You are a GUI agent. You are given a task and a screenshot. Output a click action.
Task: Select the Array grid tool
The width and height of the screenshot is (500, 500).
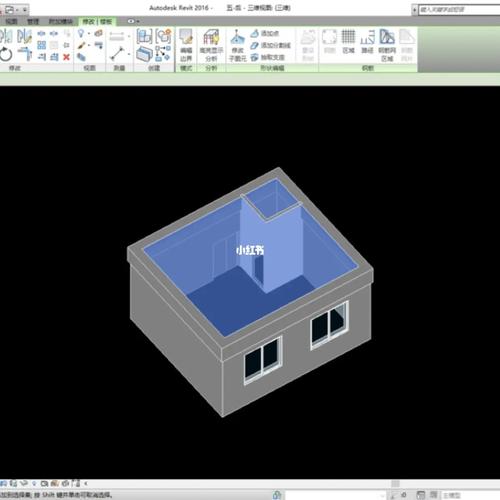click(x=41, y=45)
